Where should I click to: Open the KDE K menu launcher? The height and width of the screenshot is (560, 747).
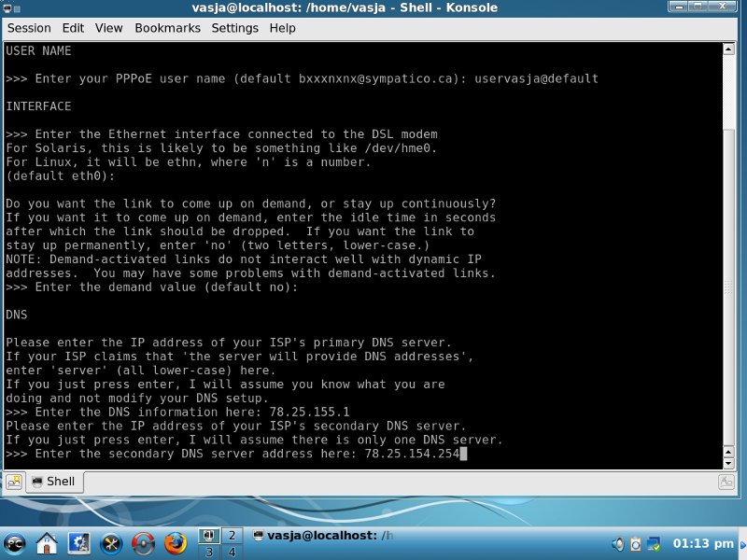coord(15,542)
